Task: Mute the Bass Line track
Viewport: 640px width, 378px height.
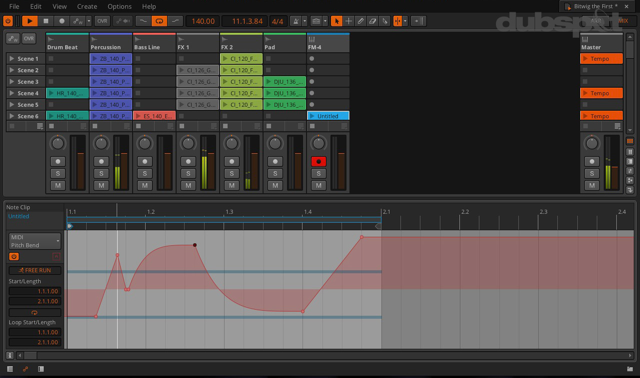Action: pyautogui.click(x=144, y=185)
